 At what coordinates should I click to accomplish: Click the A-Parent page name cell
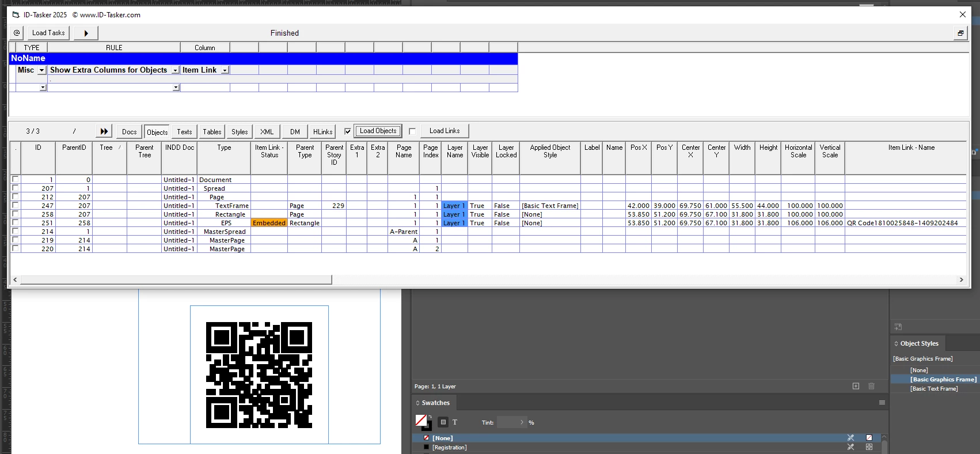tap(404, 232)
